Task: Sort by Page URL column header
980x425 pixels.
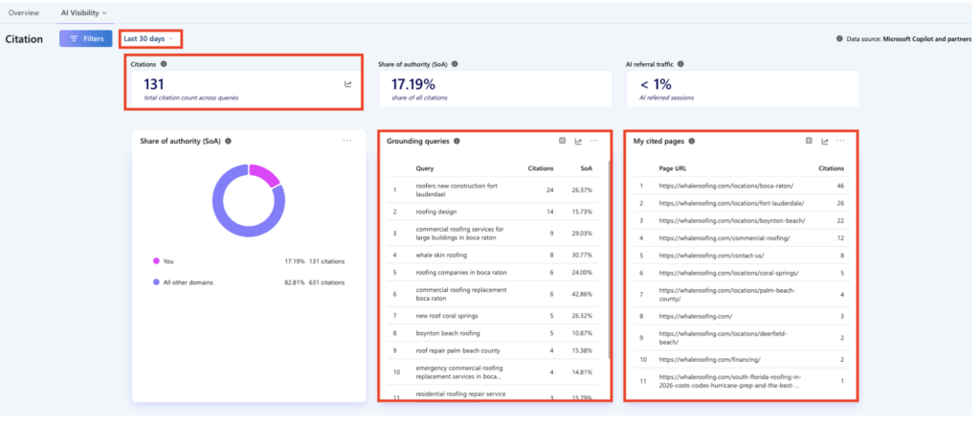Action: pyautogui.click(x=673, y=168)
